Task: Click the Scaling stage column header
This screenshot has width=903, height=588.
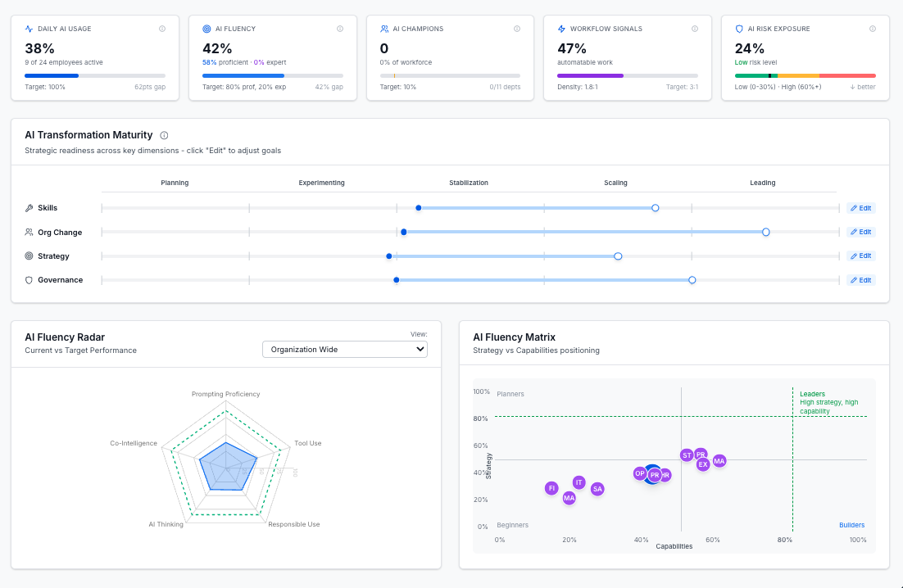Action: pos(615,183)
